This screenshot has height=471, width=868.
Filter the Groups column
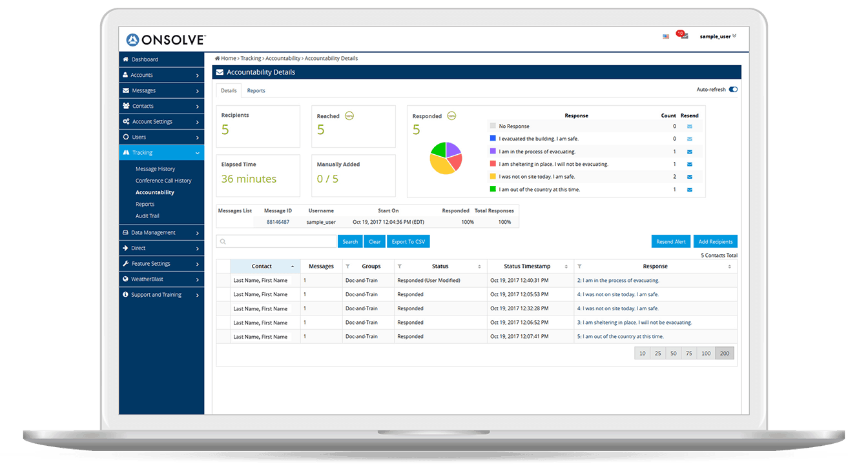click(x=348, y=266)
